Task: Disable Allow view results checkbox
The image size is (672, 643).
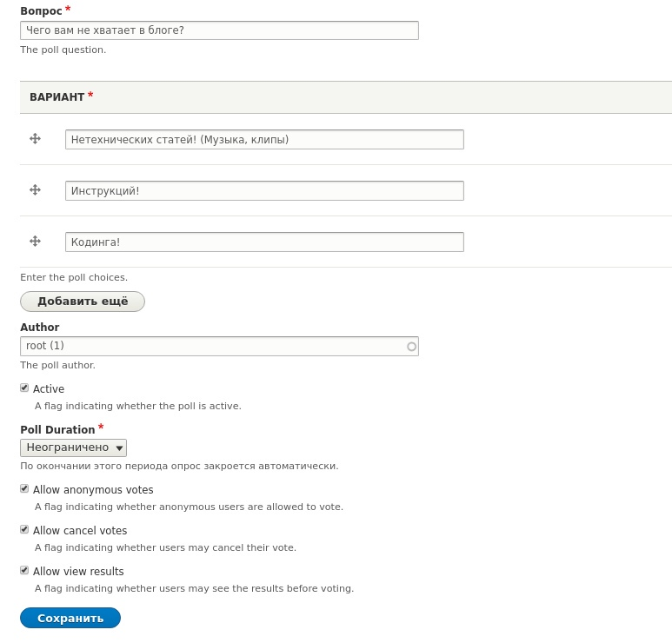Action: tap(24, 570)
